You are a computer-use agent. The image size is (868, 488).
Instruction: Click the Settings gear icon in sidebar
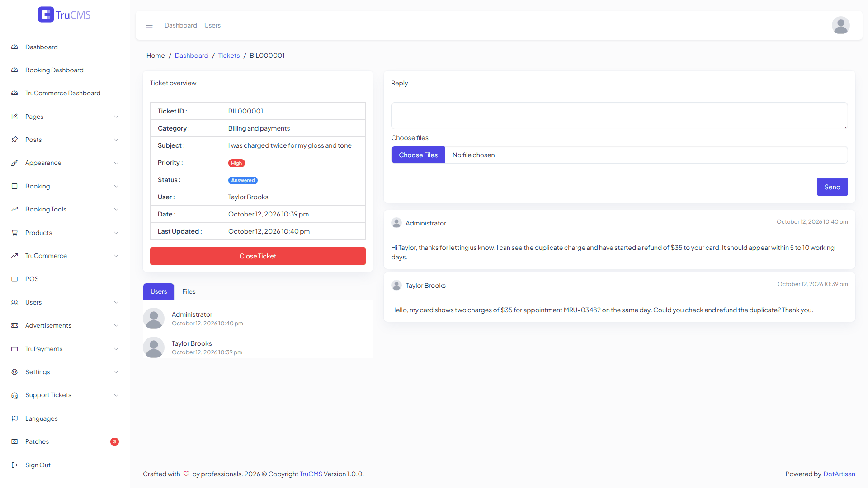(x=14, y=372)
